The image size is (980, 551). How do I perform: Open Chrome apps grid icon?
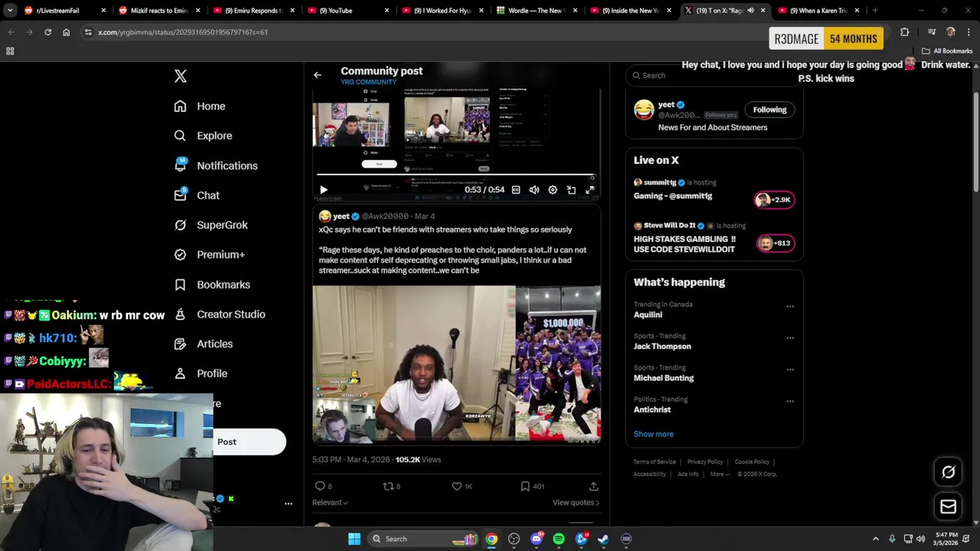(x=10, y=51)
